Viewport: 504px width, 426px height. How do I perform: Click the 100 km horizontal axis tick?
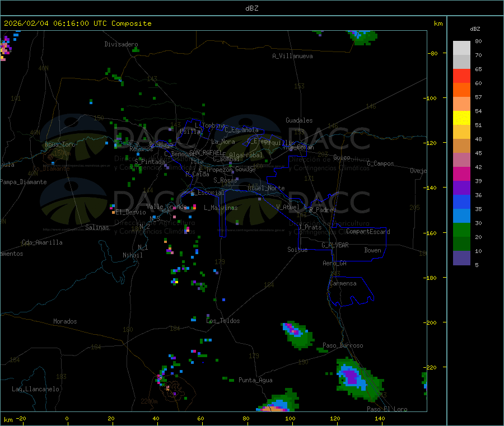(290, 419)
